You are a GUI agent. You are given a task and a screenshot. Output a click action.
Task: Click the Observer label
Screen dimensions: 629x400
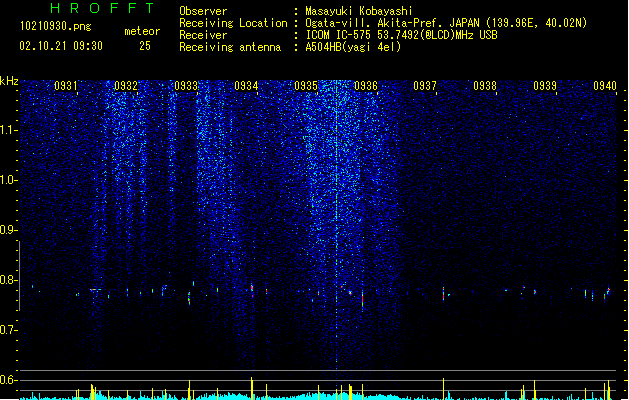pyautogui.click(x=203, y=11)
